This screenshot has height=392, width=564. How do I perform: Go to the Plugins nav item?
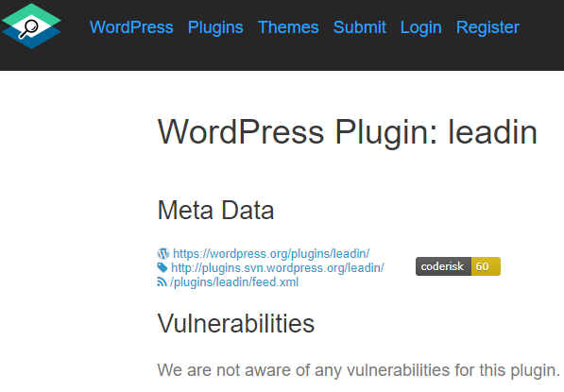coord(215,27)
